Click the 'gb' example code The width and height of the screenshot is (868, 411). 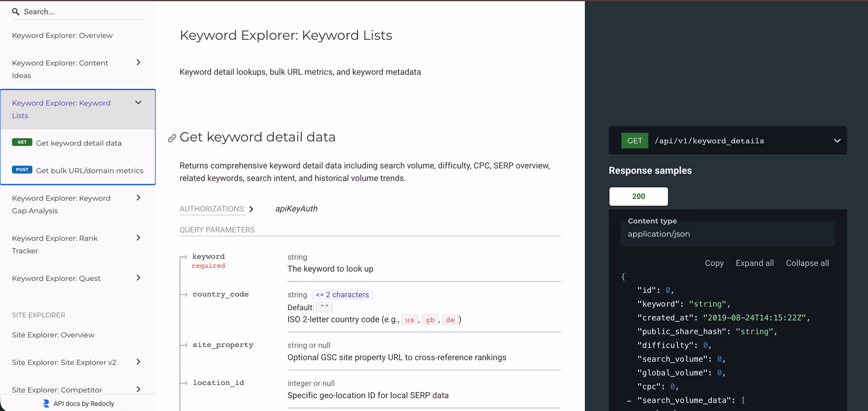pyautogui.click(x=430, y=320)
